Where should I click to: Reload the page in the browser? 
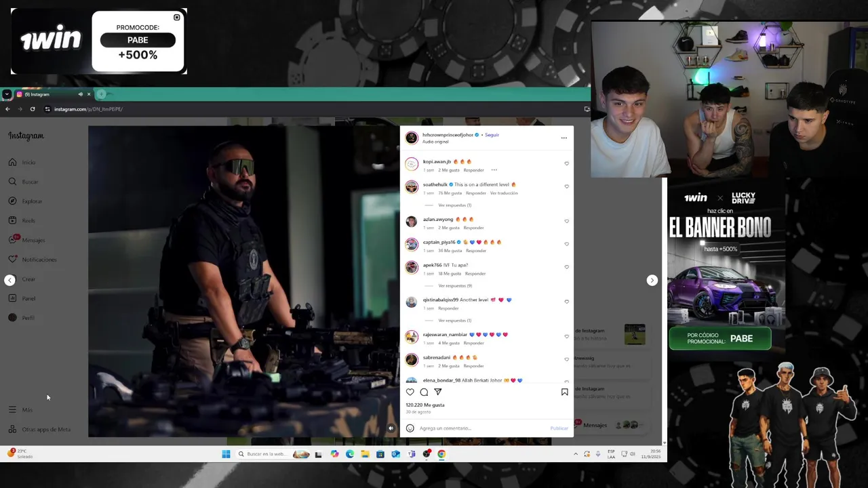[33, 109]
